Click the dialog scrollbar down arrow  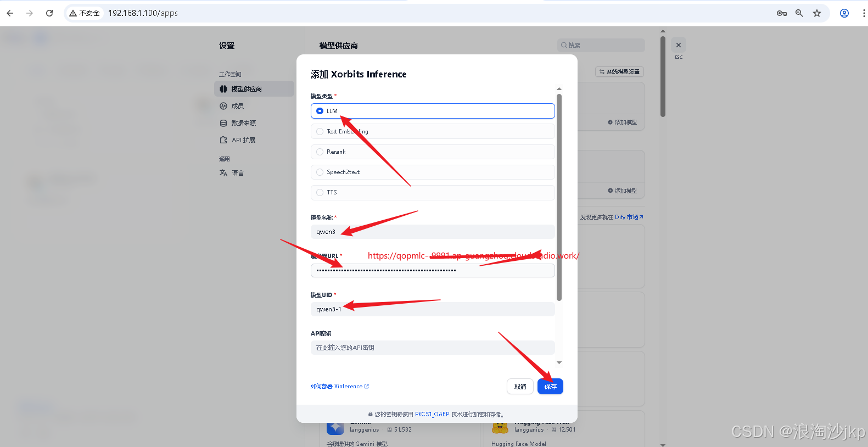559,362
